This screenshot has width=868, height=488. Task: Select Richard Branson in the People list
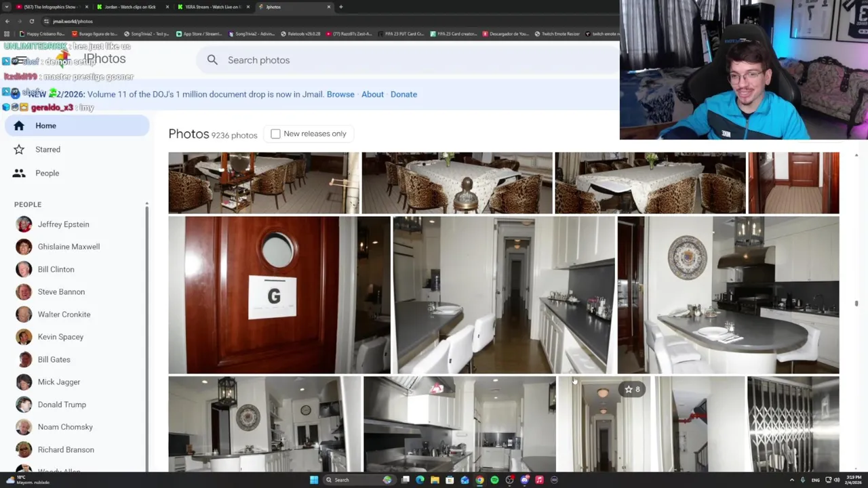click(x=66, y=449)
